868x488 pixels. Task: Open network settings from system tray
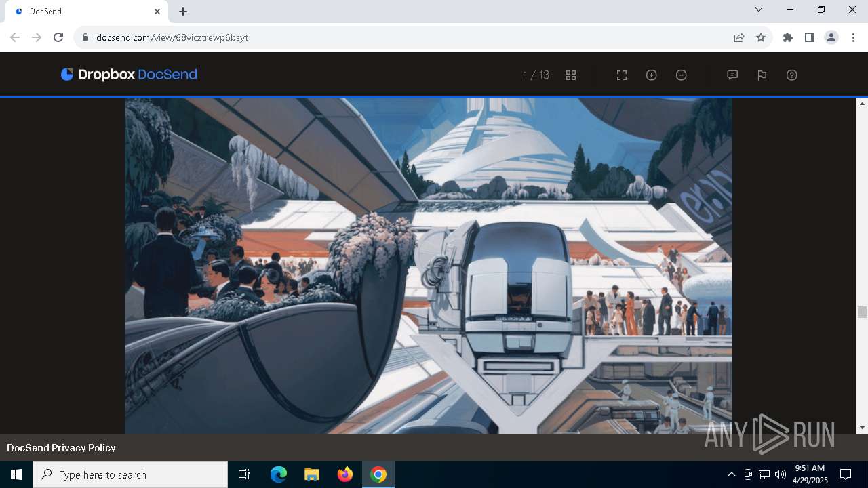pos(764,474)
